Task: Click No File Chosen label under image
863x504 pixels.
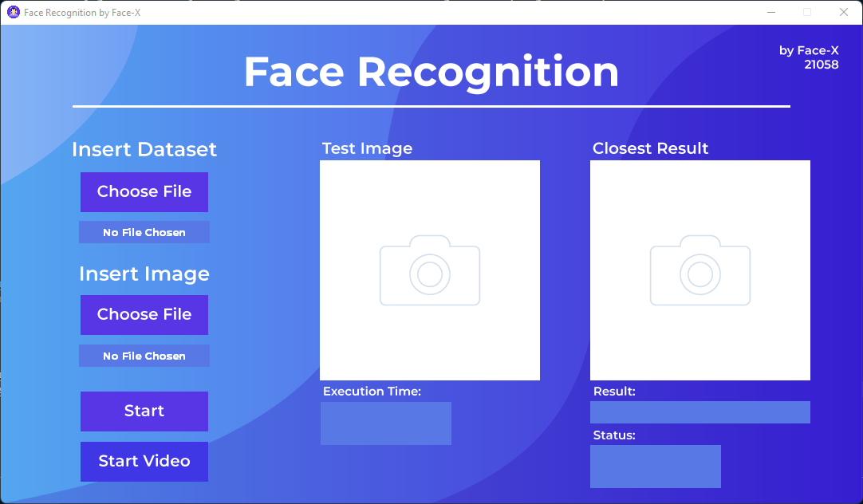Action: pyautogui.click(x=144, y=356)
